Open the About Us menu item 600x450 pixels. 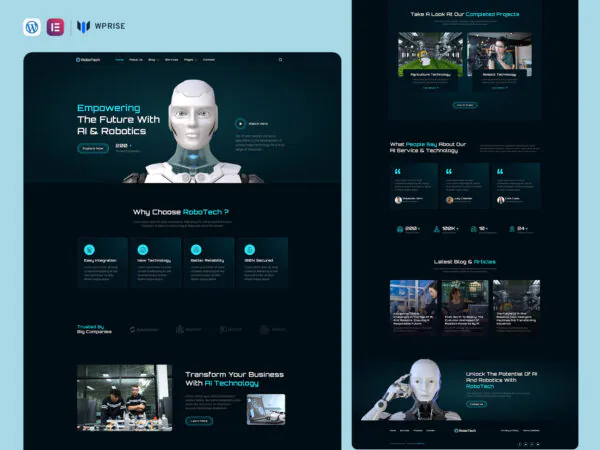pos(136,60)
